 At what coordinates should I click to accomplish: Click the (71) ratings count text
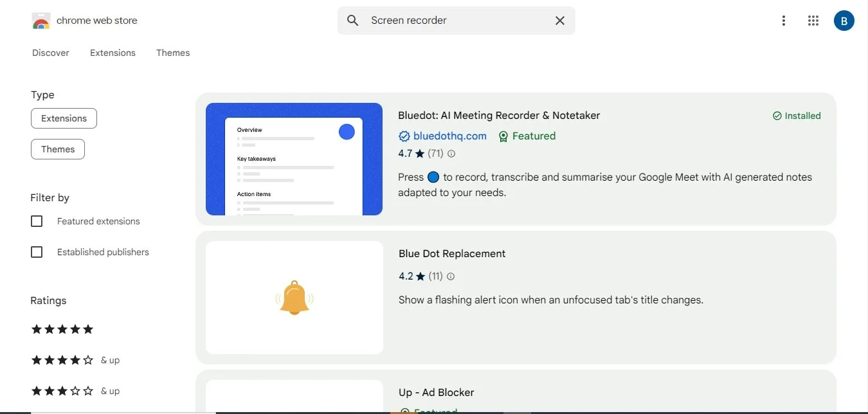[436, 154]
